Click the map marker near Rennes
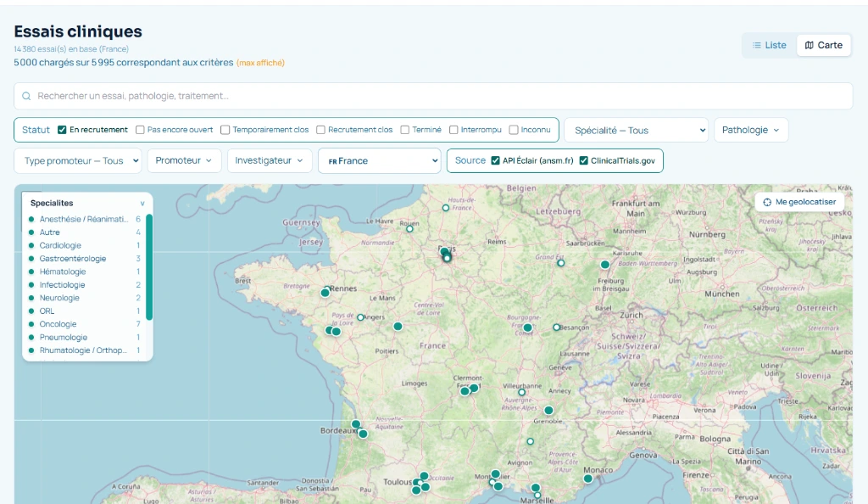Screen dimensions: 868x504 pyautogui.click(x=325, y=293)
